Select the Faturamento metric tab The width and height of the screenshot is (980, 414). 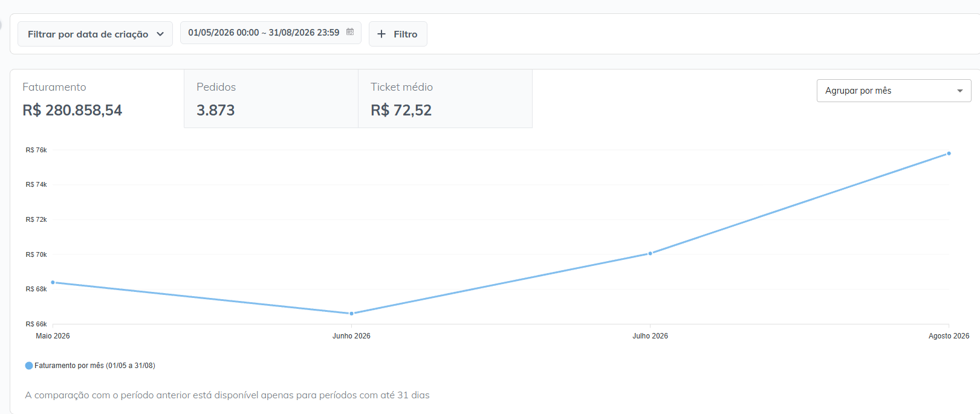(x=97, y=99)
